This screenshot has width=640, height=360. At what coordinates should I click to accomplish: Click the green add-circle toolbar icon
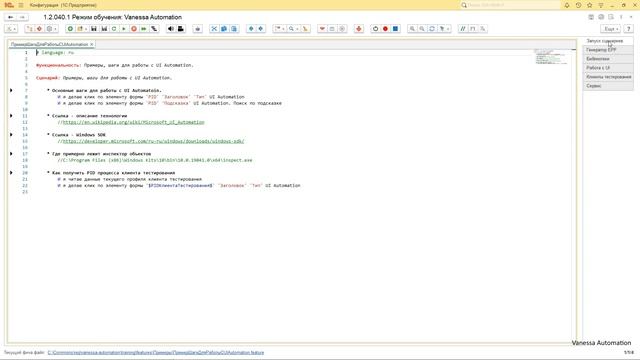coord(70,29)
